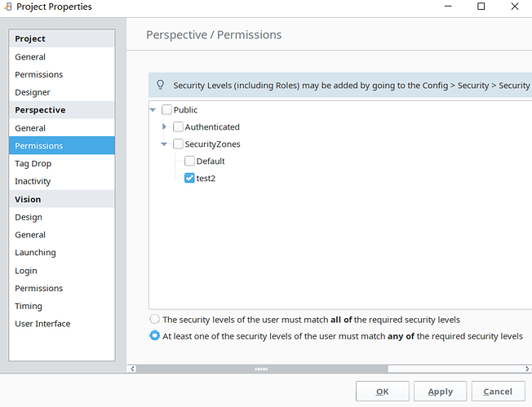Go to Vision Launching settings
Screen dimensions: 532x407
pyautogui.click(x=35, y=253)
